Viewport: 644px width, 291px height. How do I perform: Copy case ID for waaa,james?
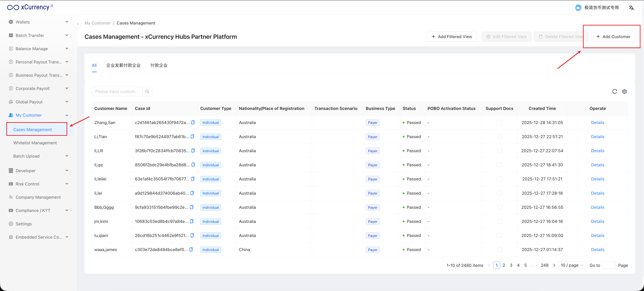[x=191, y=249]
